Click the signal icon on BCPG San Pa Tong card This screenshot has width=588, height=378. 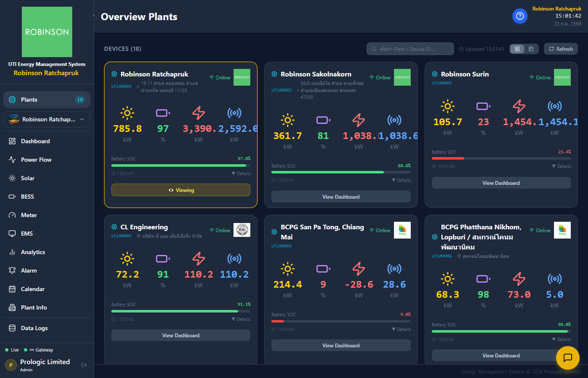click(394, 269)
